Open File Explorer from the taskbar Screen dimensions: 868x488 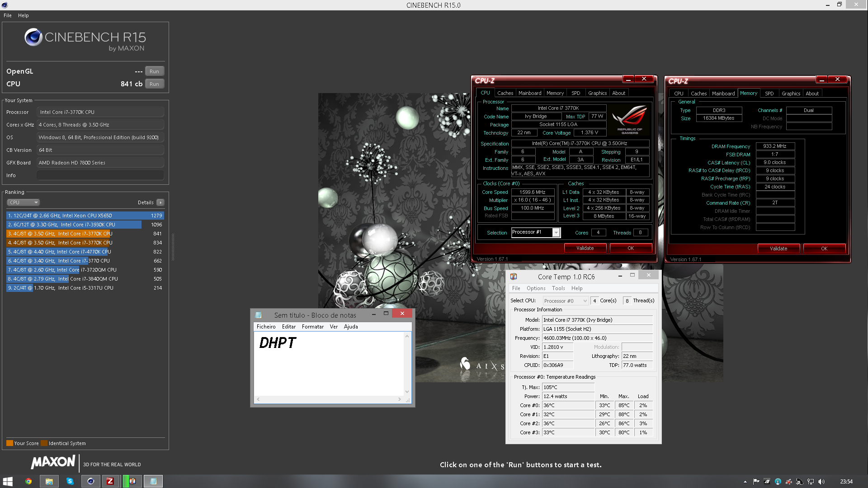pyautogui.click(x=49, y=481)
